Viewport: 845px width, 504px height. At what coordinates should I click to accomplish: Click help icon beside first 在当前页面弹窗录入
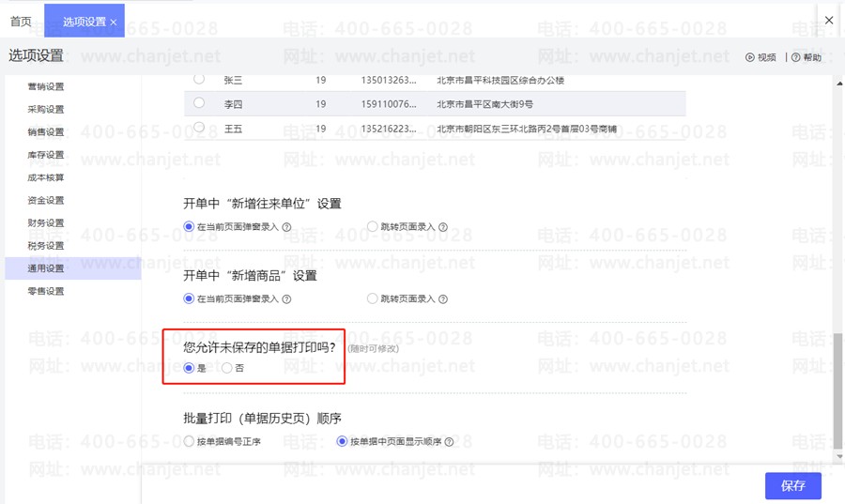click(x=286, y=227)
